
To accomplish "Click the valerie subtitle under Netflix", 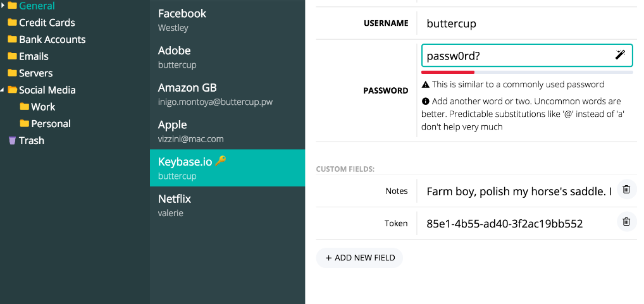I will (x=170, y=213).
